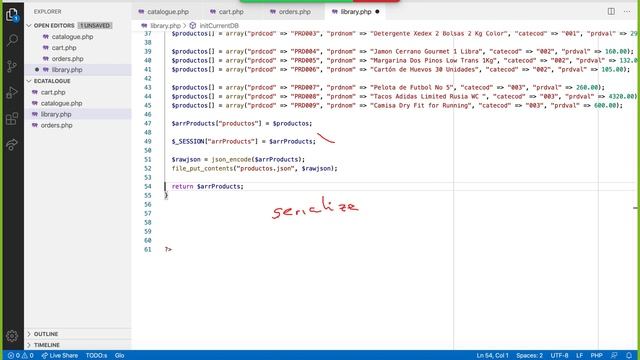Image resolution: width=640 pixels, height=360 pixels.
Task: Expand the Timeline panel
Action: pyautogui.click(x=78, y=345)
